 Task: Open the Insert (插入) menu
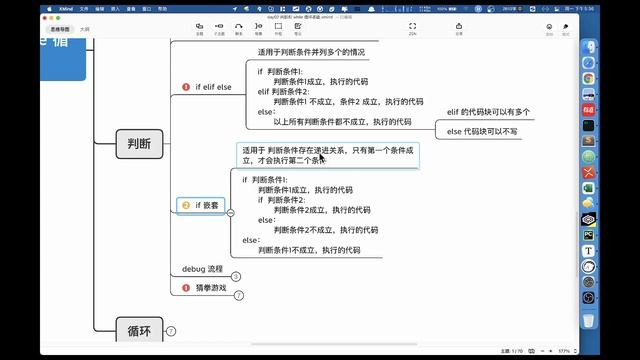pos(116,9)
